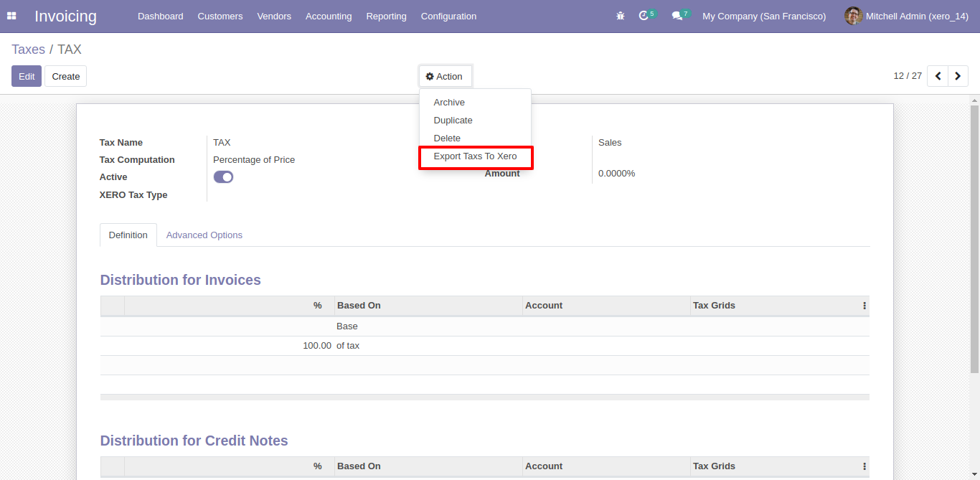
Task: Switch to the Advanced Options tab
Action: [x=204, y=235]
